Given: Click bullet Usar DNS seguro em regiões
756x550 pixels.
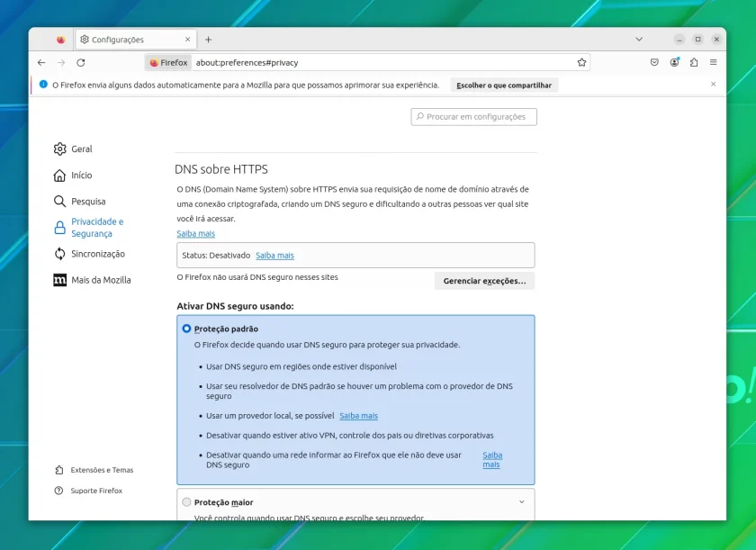Looking at the screenshot, I should point(301,367).
